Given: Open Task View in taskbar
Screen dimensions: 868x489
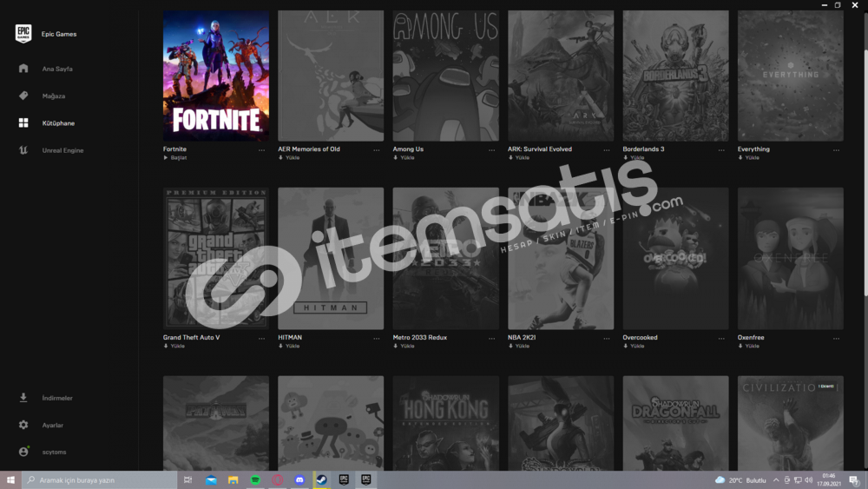Looking at the screenshot, I should pyautogui.click(x=187, y=479).
